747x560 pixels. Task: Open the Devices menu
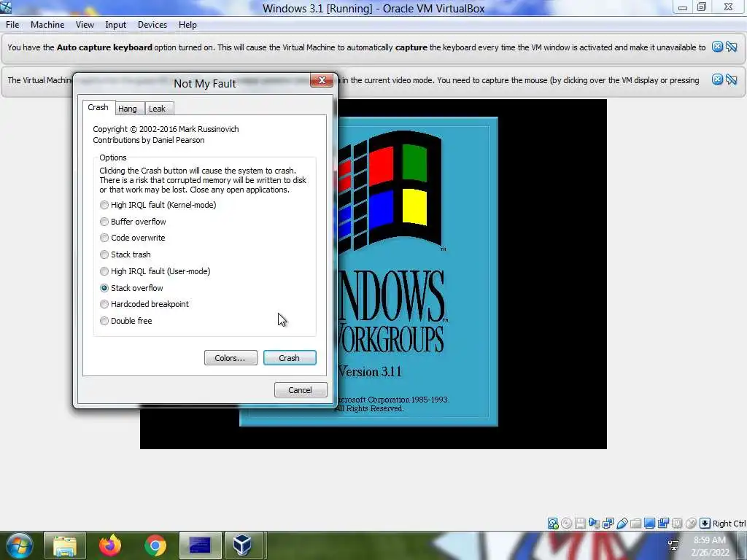[x=152, y=25]
